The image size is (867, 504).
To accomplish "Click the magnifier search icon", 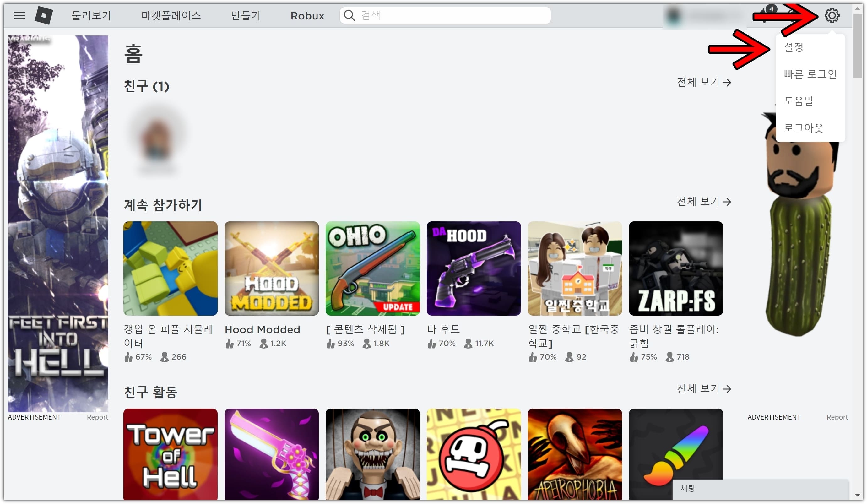I will (x=349, y=15).
